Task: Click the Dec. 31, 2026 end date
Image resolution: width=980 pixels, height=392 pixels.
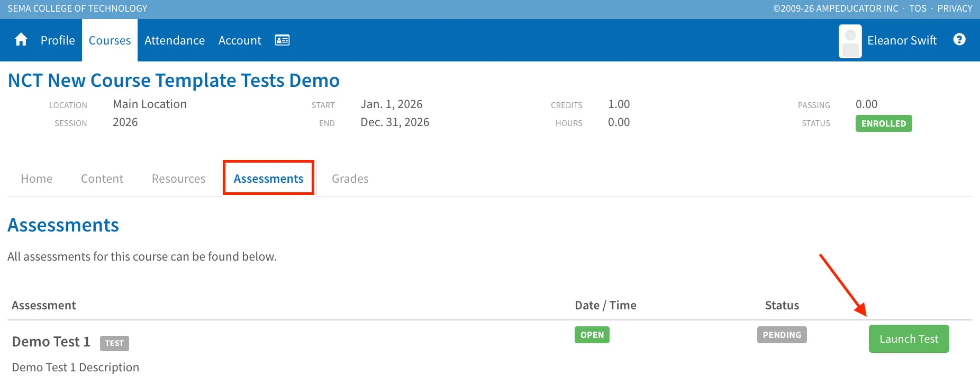Action: [395, 122]
